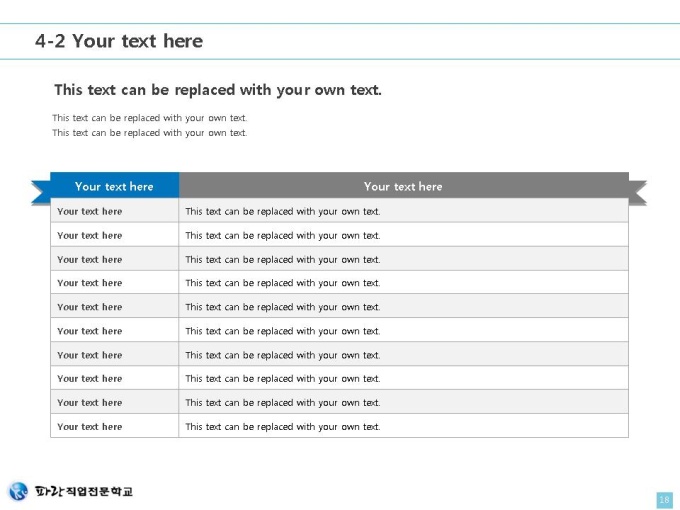
Task: Click the Korean school name next to the globe
Action: [84, 491]
